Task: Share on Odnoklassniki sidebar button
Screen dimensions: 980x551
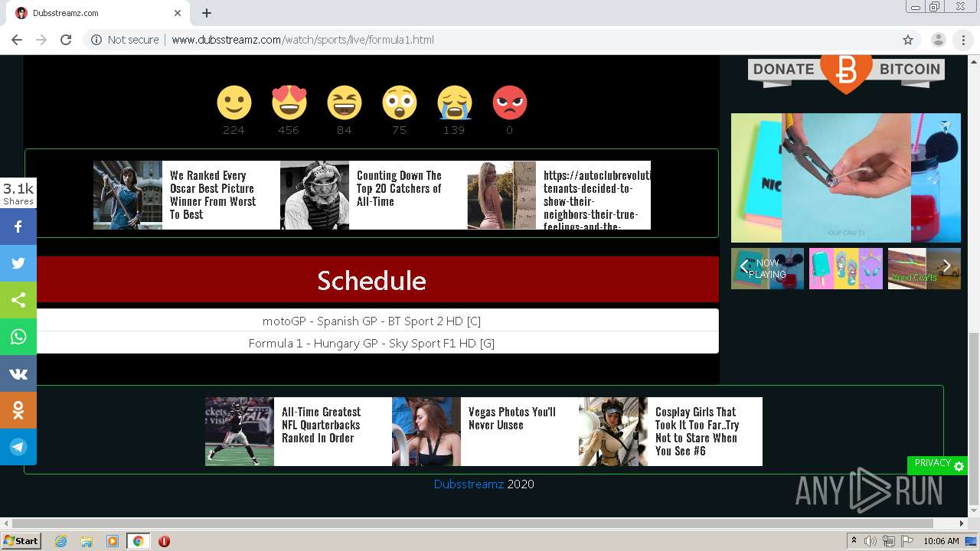Action: click(18, 410)
